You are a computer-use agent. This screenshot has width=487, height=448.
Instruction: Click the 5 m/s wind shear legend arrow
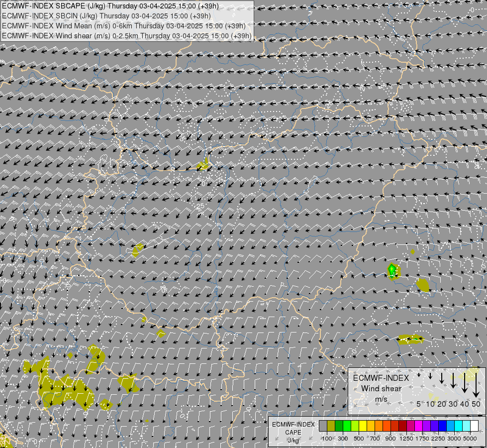419,375
